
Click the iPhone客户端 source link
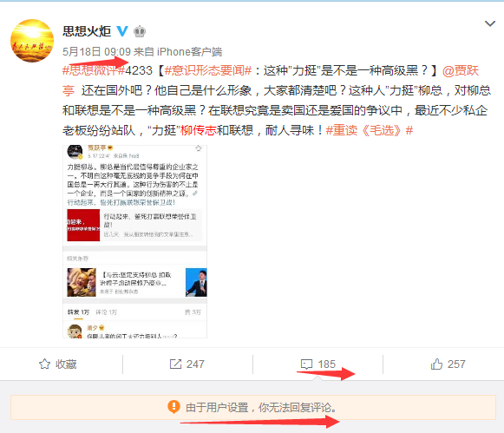click(189, 52)
